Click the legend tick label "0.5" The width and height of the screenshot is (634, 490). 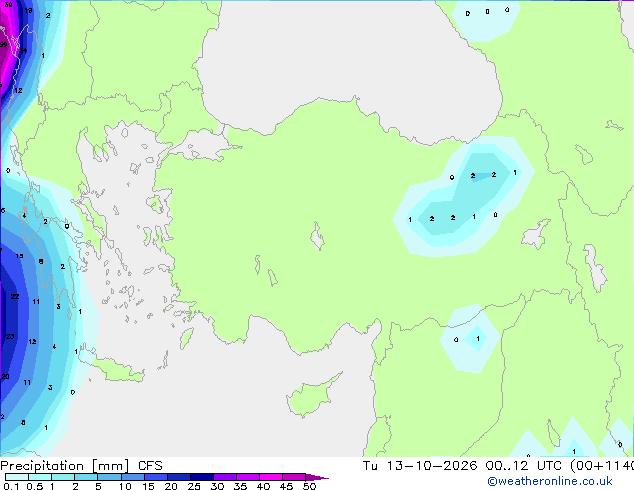tap(35, 486)
